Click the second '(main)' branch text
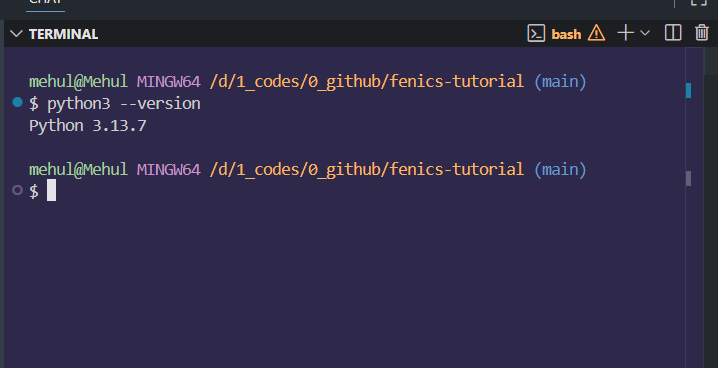Viewport: 718px width, 368px height. point(560,170)
